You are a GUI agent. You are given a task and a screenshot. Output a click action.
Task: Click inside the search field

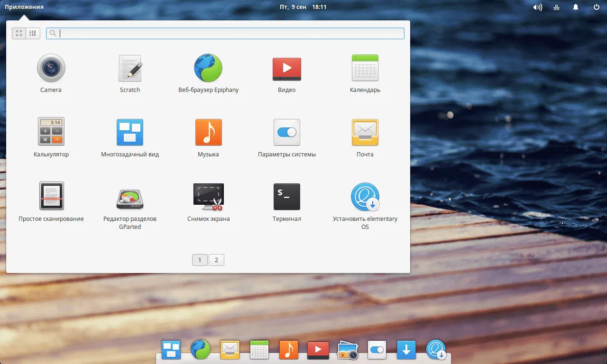225,33
